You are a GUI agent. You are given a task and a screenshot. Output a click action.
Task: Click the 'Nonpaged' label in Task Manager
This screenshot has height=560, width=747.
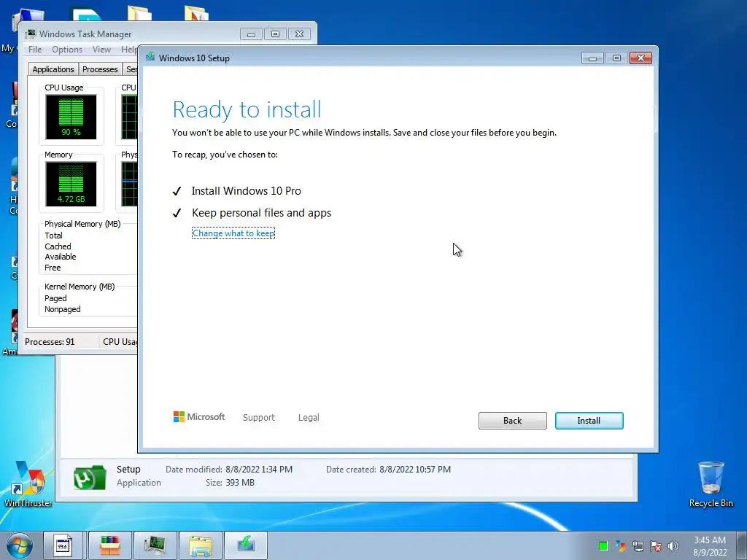(x=63, y=309)
